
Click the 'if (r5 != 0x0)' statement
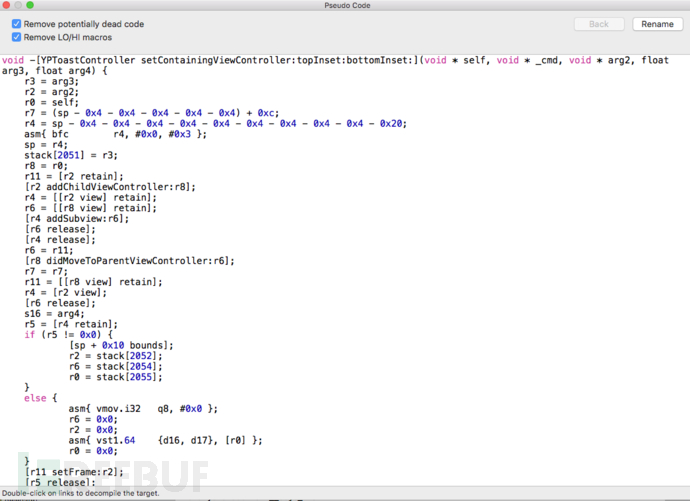(68, 335)
